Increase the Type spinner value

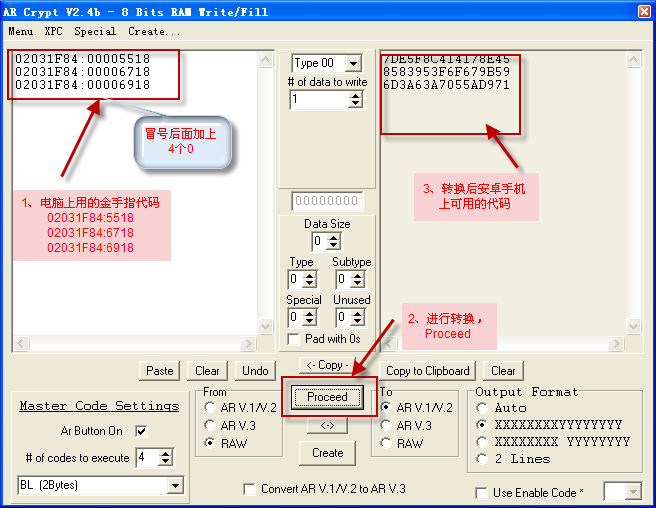309,275
